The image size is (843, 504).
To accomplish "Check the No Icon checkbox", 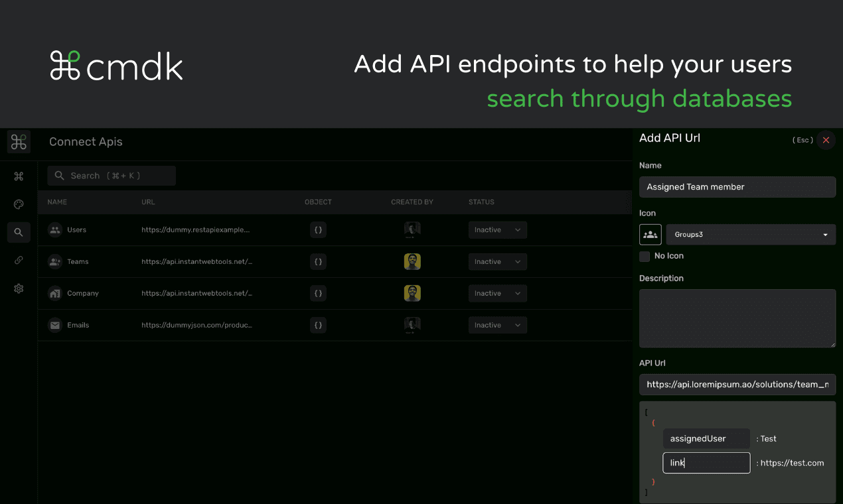I will point(645,256).
